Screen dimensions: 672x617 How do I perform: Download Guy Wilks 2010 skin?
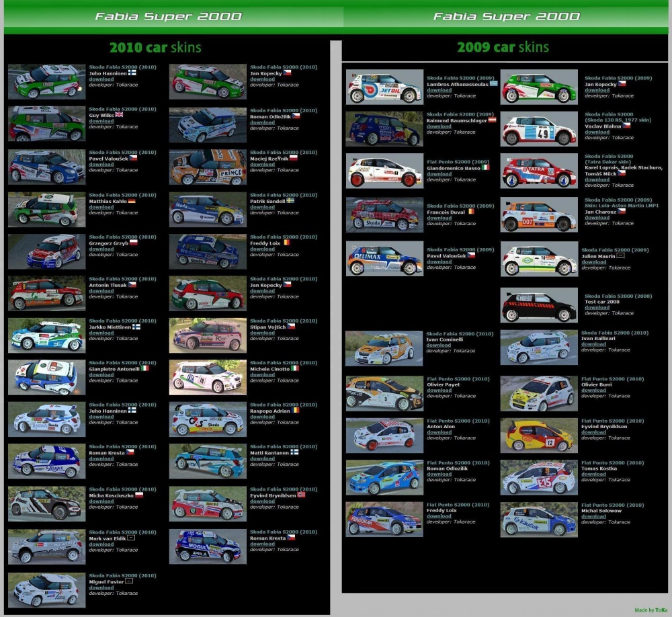[x=101, y=121]
